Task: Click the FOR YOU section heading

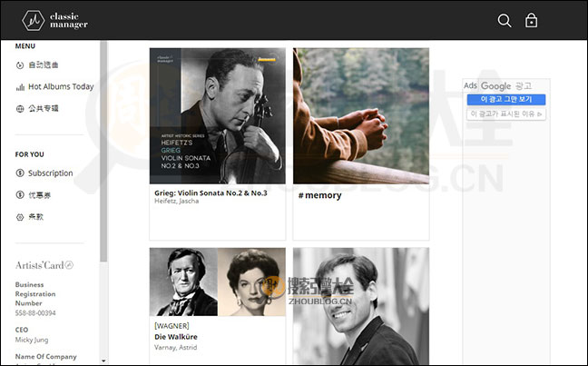Action: pos(30,154)
